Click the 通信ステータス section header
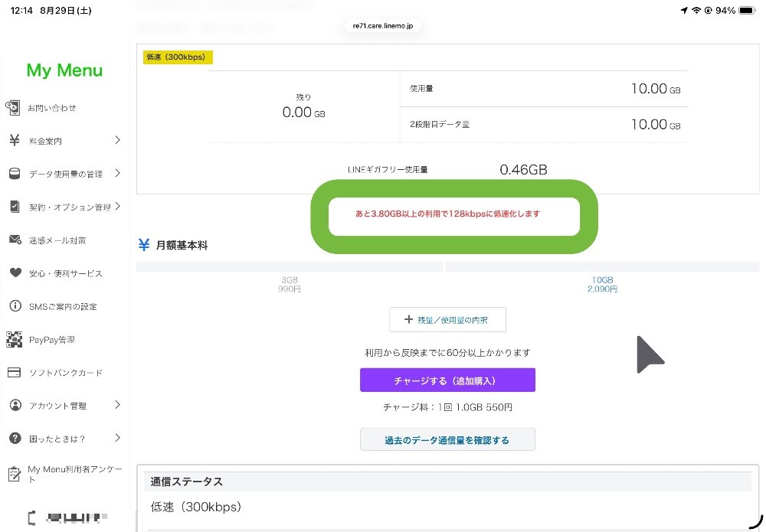Viewport: 766px width, 532px height. point(447,481)
